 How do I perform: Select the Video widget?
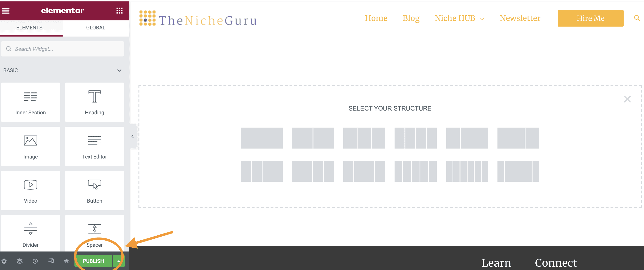[31, 191]
